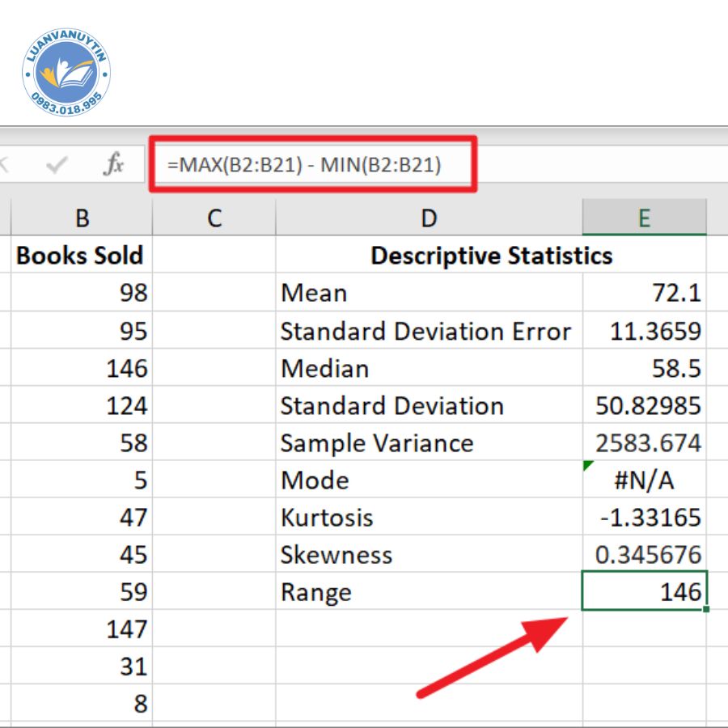Click the Mode cell showing #N/A

point(644,480)
